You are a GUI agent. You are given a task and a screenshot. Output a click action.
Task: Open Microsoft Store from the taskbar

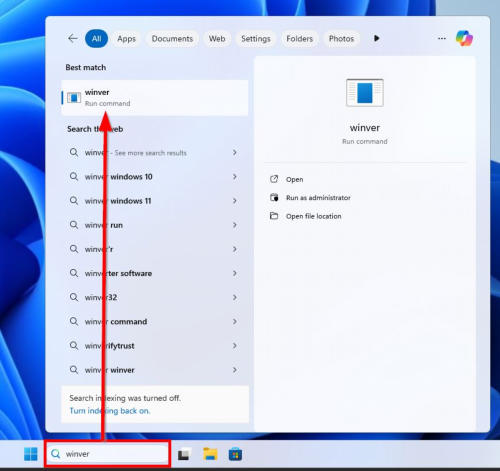(x=235, y=454)
